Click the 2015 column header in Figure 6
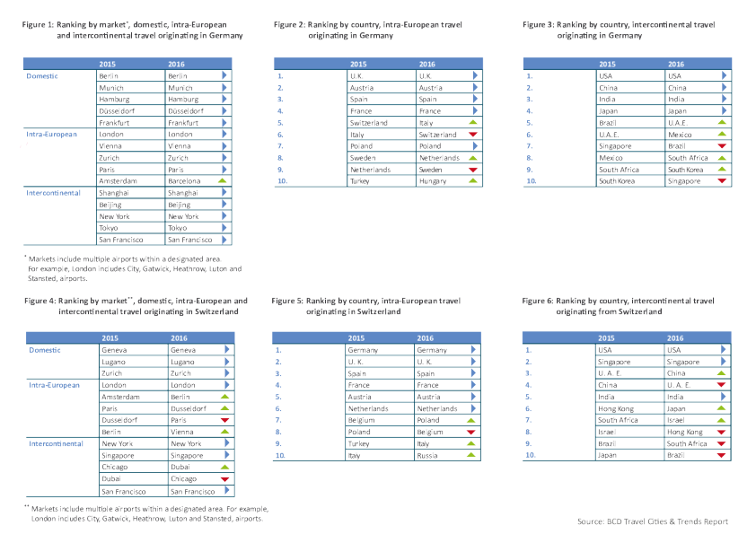This screenshot has height=534, width=756. 607,337
